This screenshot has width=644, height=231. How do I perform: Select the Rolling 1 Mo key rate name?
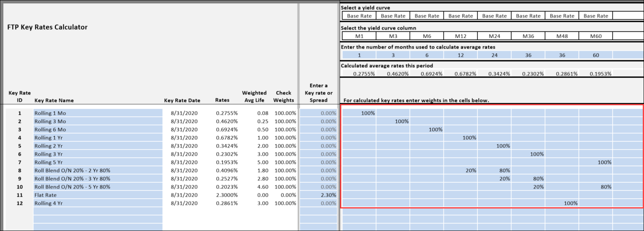[98, 113]
